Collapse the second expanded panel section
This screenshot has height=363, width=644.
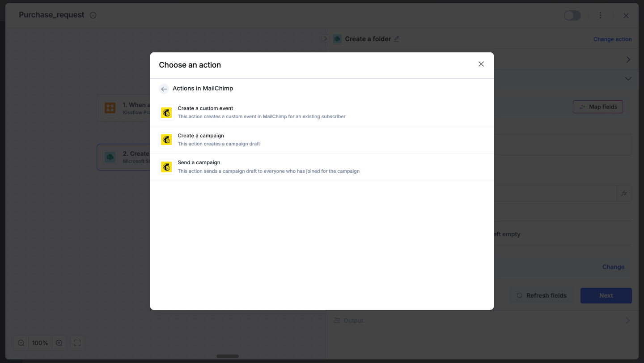(x=628, y=79)
